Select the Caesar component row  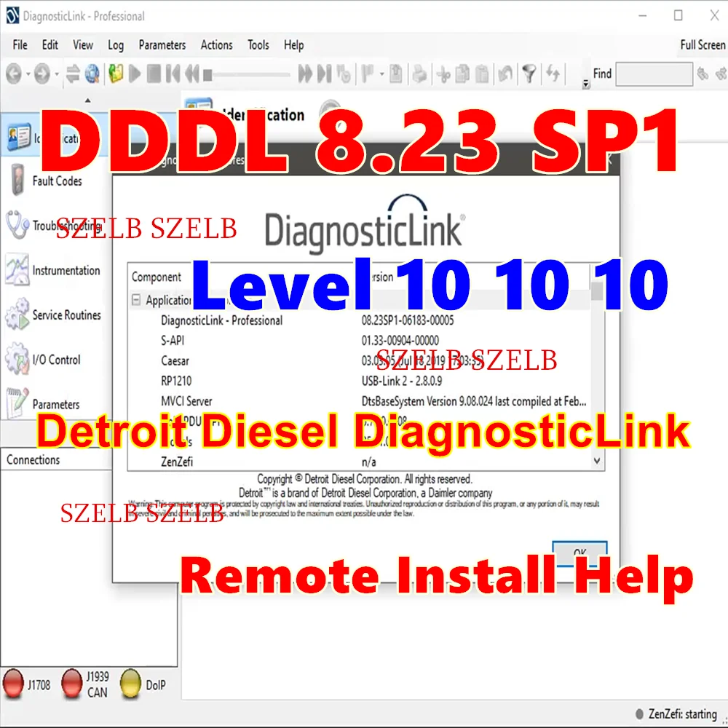point(358,361)
